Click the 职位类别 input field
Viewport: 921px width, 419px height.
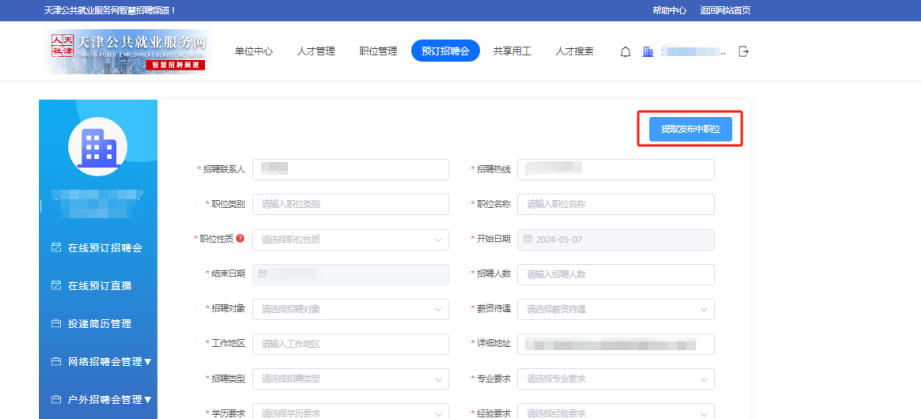click(351, 205)
